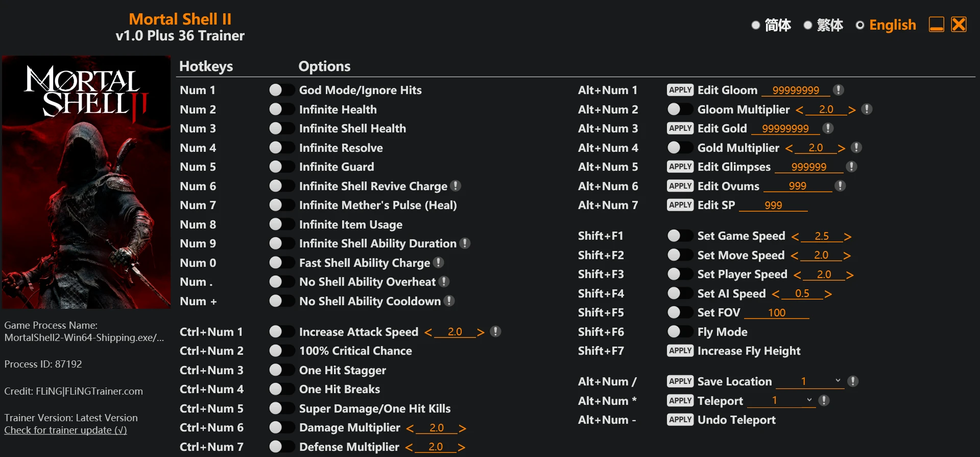Enable Infinite Item Usage
This screenshot has width=980, height=457.
pos(281,224)
